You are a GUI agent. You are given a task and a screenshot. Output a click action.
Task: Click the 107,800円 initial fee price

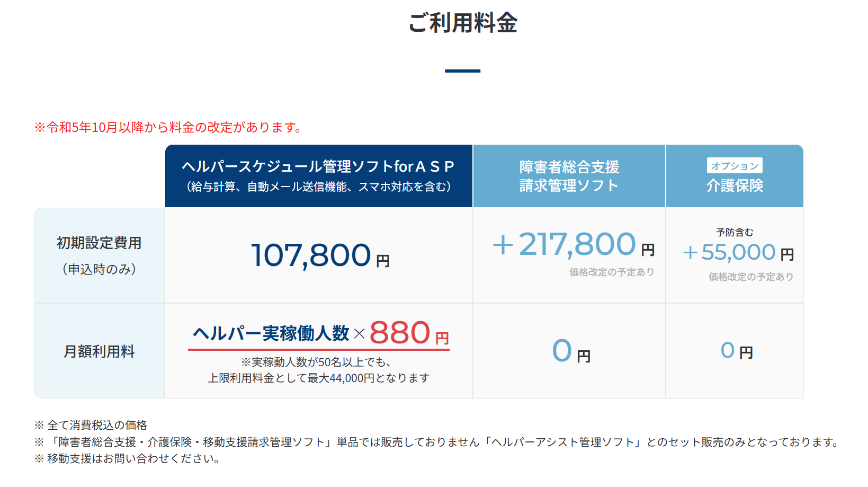320,255
